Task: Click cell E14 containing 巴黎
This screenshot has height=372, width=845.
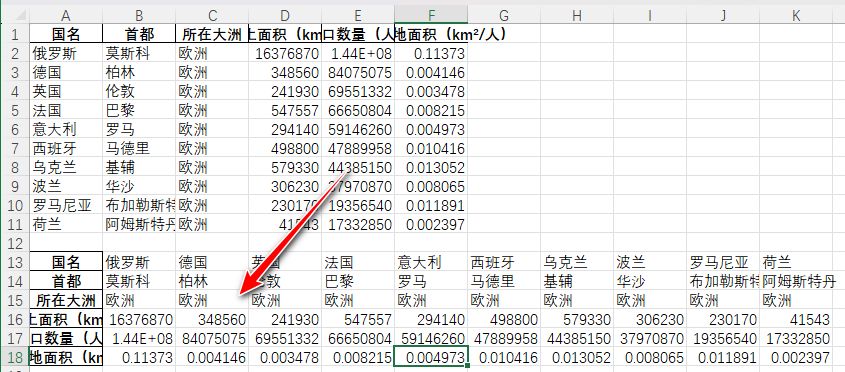Action: pos(358,281)
